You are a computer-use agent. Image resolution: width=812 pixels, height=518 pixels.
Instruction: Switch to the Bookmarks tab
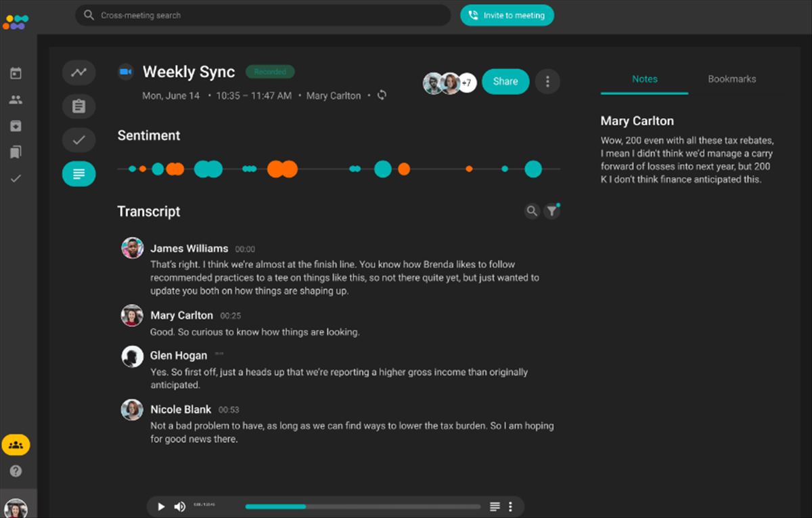731,79
